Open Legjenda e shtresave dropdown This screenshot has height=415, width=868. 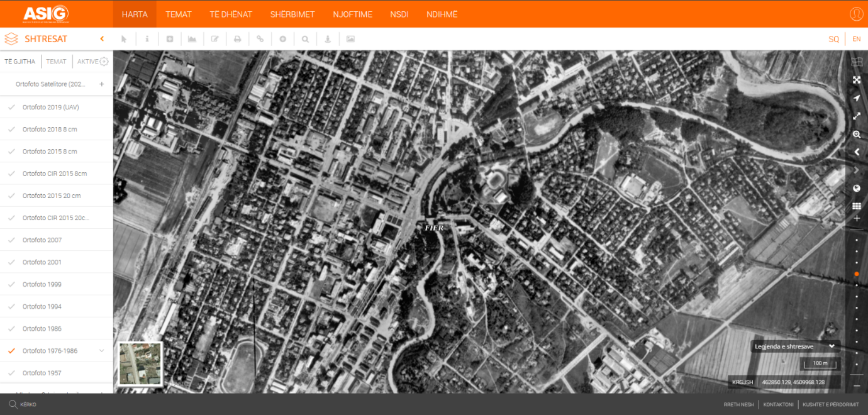(794, 346)
